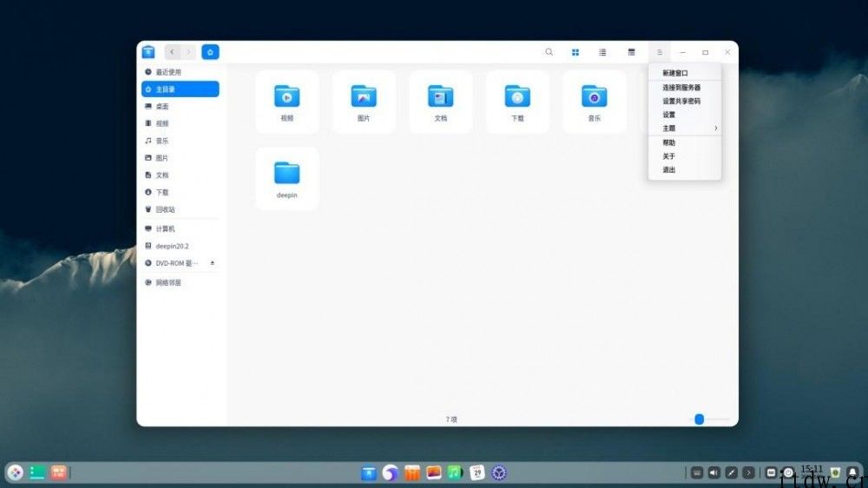
Task: Eject the DVD-ROM drive
Action: 212,263
